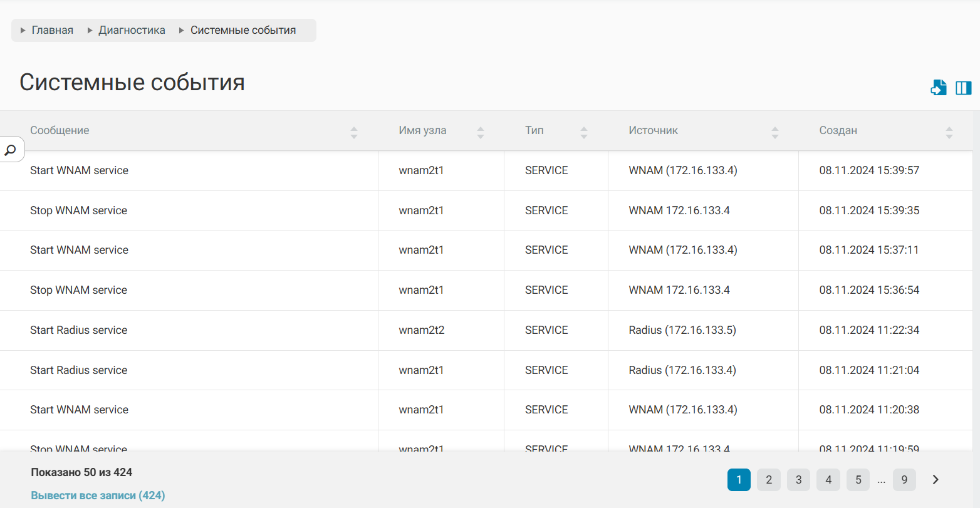Jump to page 3
This screenshot has width=980, height=508.
tap(798, 480)
